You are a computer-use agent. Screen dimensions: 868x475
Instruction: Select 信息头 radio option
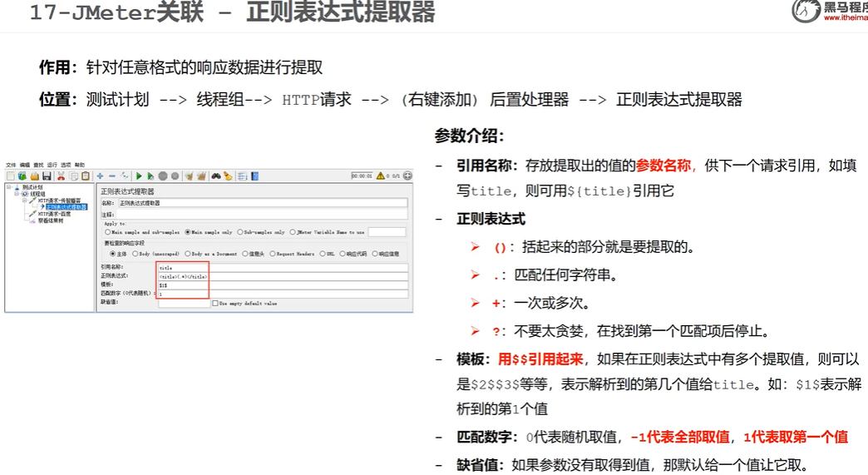pyautogui.click(x=245, y=254)
